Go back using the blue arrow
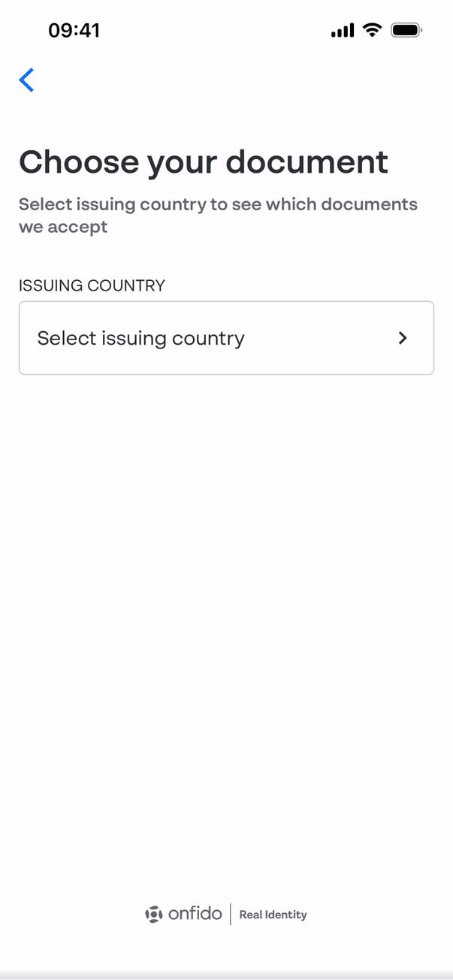Screen dimensions: 453x980 pos(26,80)
